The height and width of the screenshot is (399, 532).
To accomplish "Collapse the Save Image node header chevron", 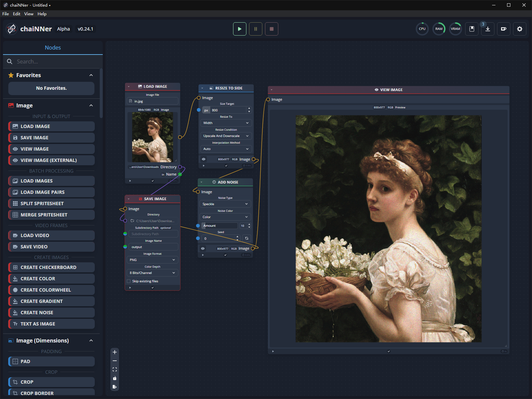I will 129,199.
